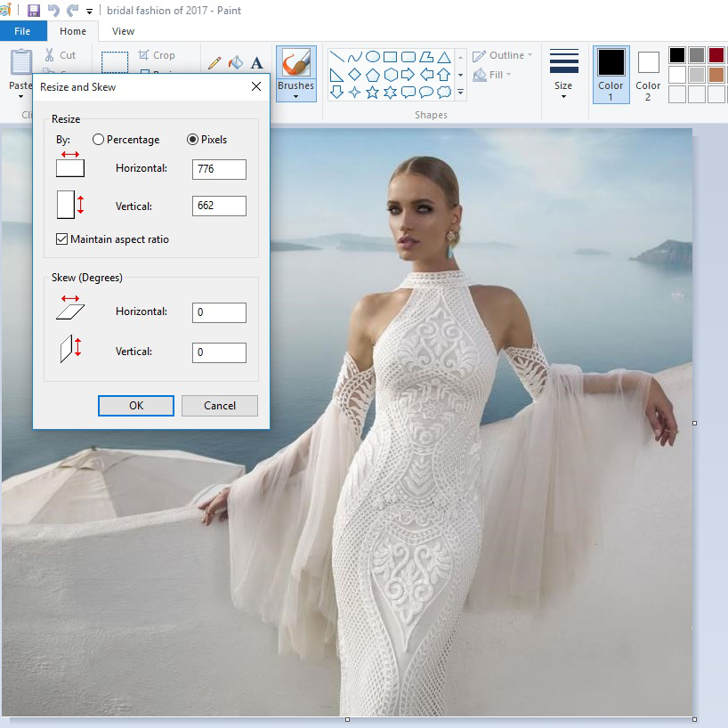Close the Resize and Skew dialog
The height and width of the screenshot is (728, 728).
256,86
